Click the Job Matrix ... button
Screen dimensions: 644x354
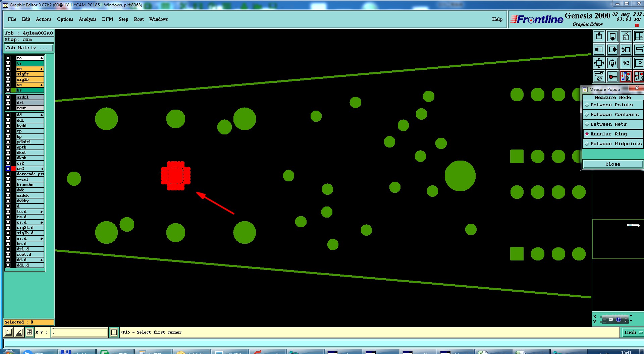pos(29,48)
